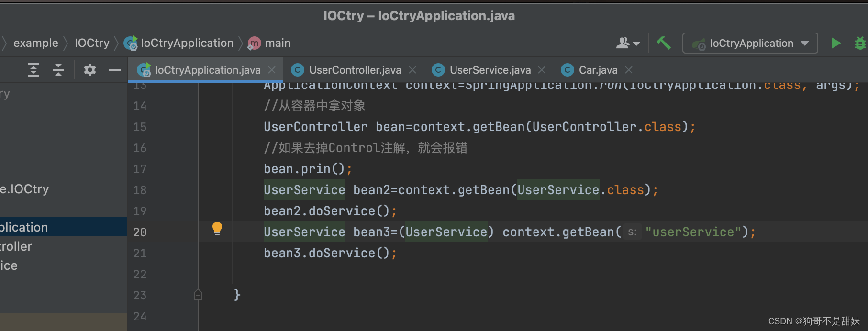Click the bean.prin() call on line 17
Viewport: 868px width, 331px height.
pos(308,169)
